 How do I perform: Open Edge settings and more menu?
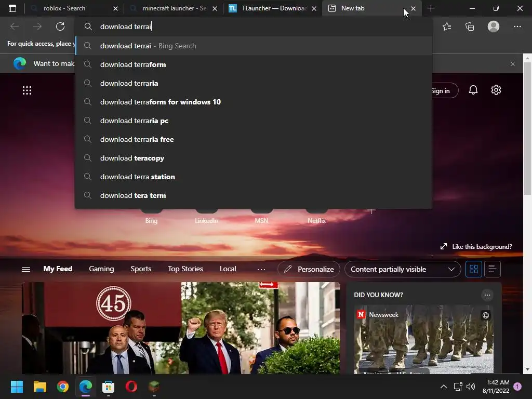pyautogui.click(x=517, y=26)
